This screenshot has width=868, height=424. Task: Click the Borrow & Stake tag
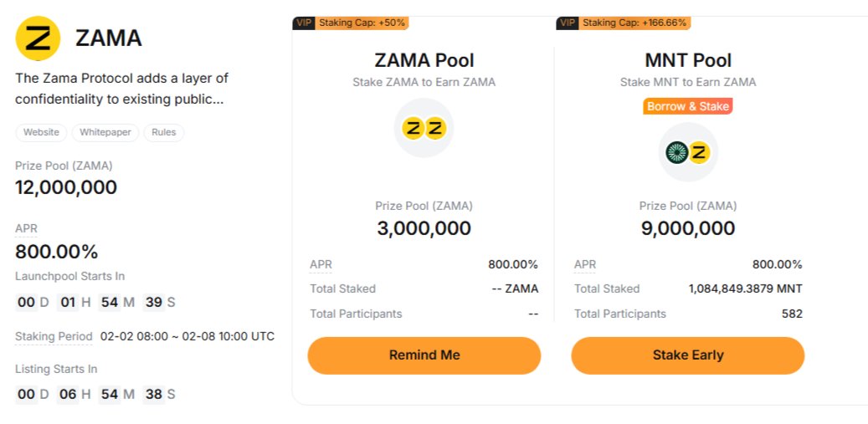(687, 106)
